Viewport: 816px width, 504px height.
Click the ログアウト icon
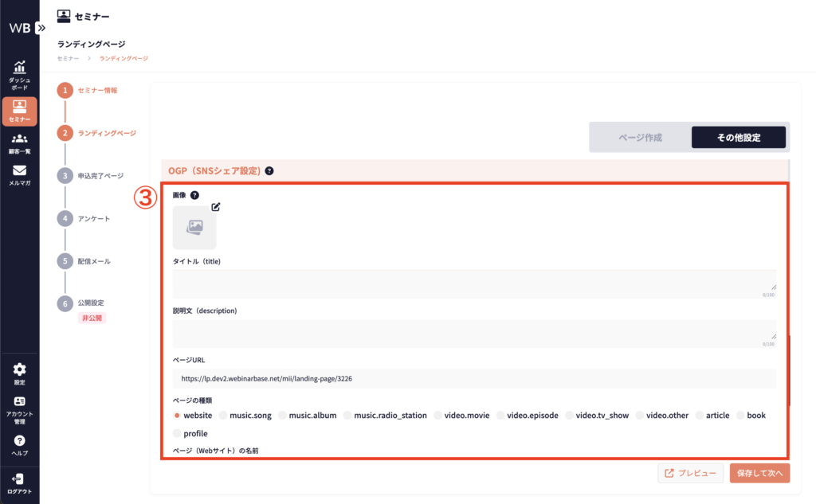pos(19,483)
